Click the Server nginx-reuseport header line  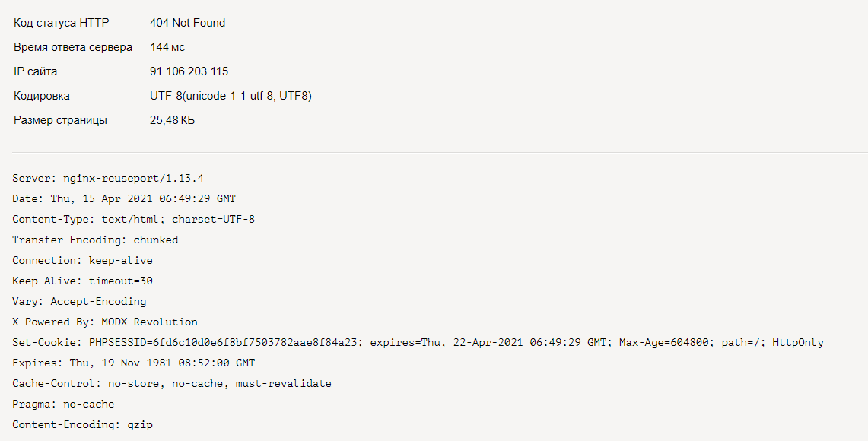[x=108, y=179]
